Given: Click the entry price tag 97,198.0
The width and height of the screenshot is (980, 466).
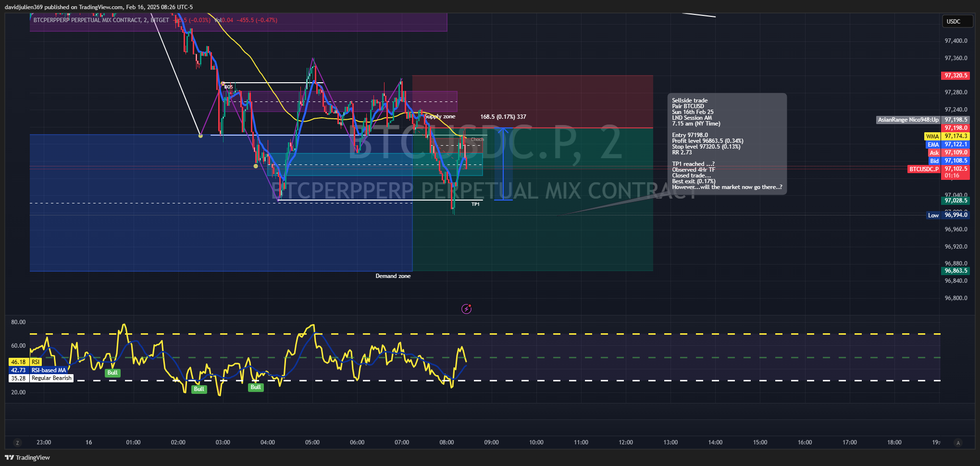Looking at the screenshot, I should [x=955, y=128].
